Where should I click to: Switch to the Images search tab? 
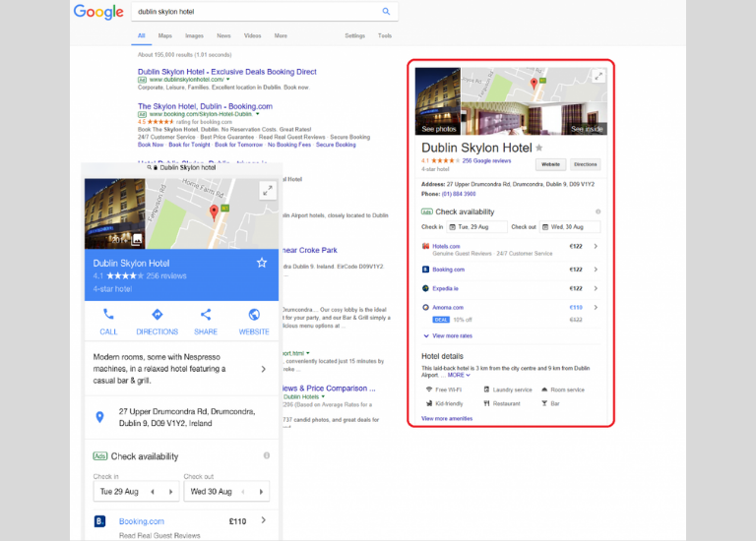(x=194, y=35)
